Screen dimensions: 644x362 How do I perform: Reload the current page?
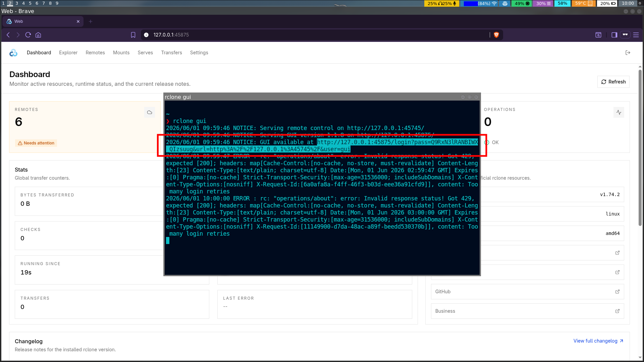28,35
